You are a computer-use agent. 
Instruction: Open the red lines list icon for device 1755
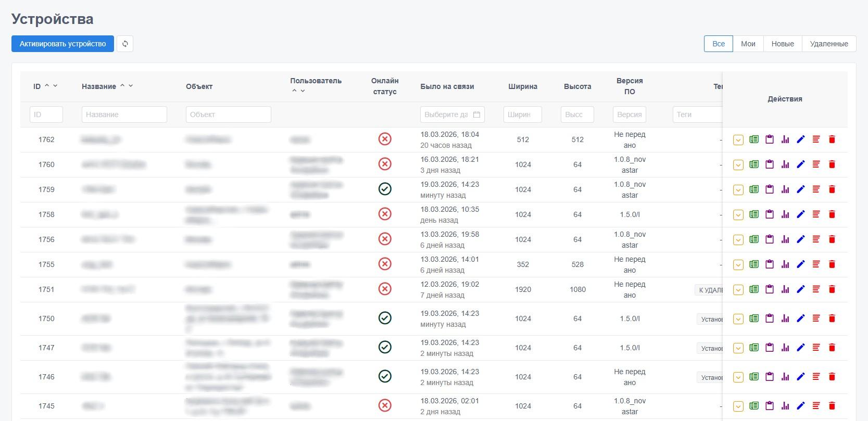[x=816, y=264]
